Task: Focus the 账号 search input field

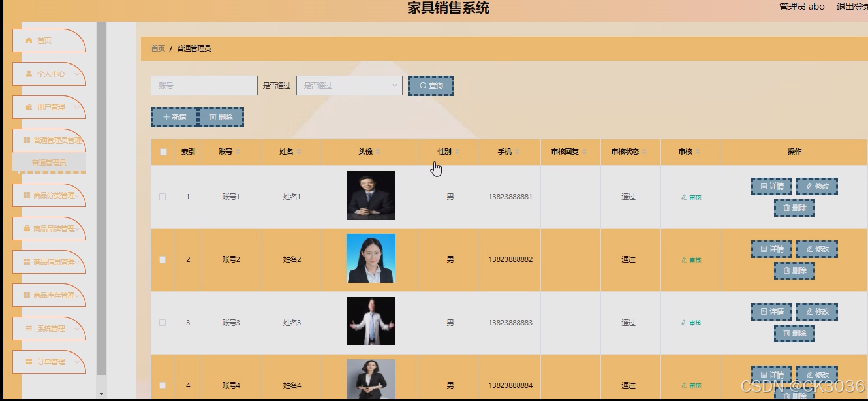Action: pos(204,86)
